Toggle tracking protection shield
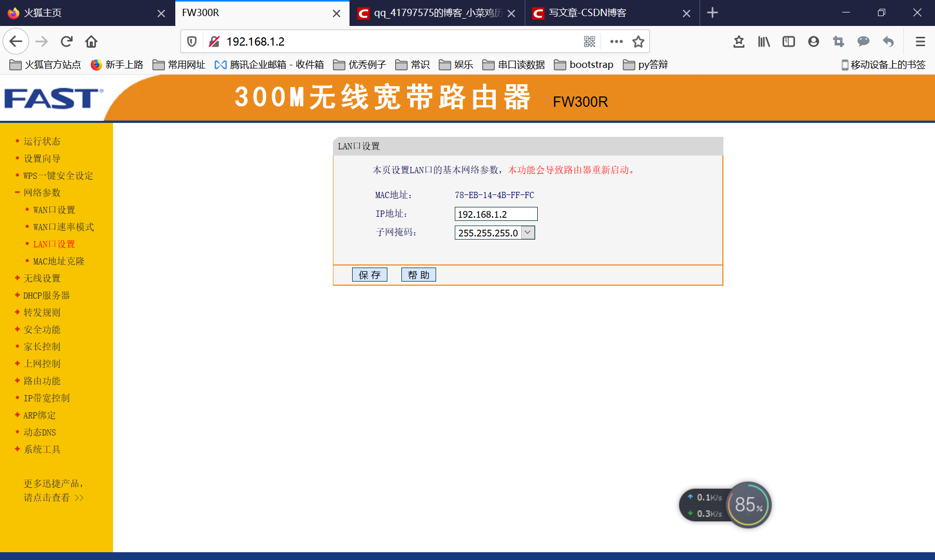Screen dimensions: 935x560 tap(191, 41)
